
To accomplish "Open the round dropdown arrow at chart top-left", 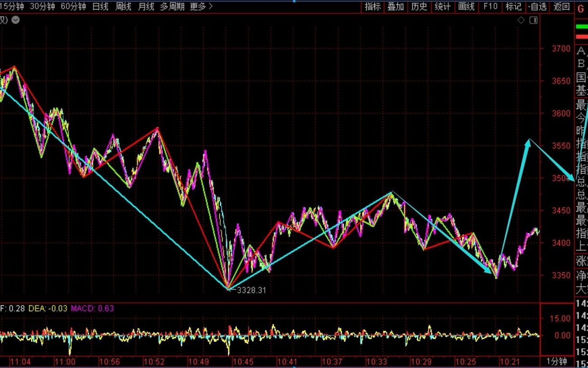I will pos(15,20).
